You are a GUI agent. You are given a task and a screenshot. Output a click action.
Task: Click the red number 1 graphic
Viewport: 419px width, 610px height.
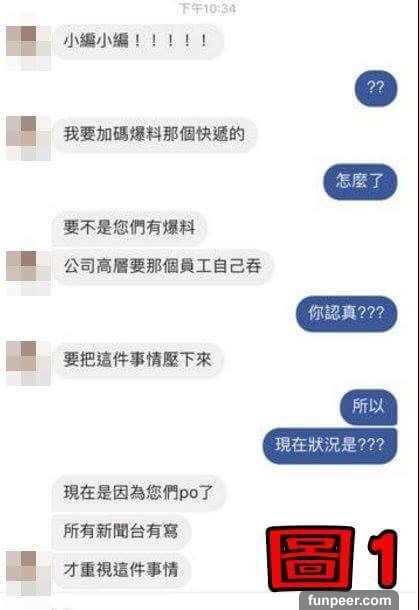click(x=382, y=558)
